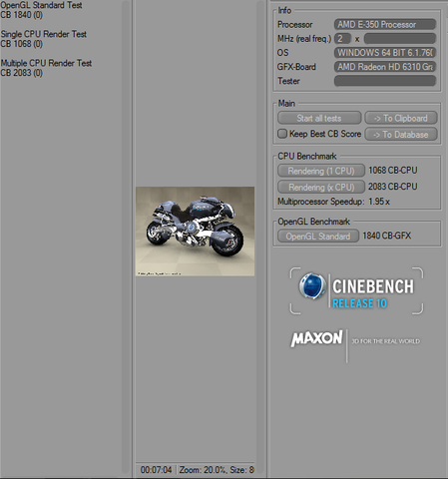Viewport: 448px width, 479px height.
Task: Click the empty Tester field
Action: click(x=385, y=81)
